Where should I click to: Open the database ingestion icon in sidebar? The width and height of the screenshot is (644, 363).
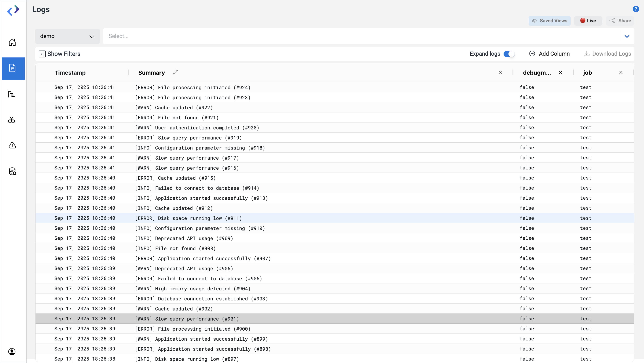(12, 171)
